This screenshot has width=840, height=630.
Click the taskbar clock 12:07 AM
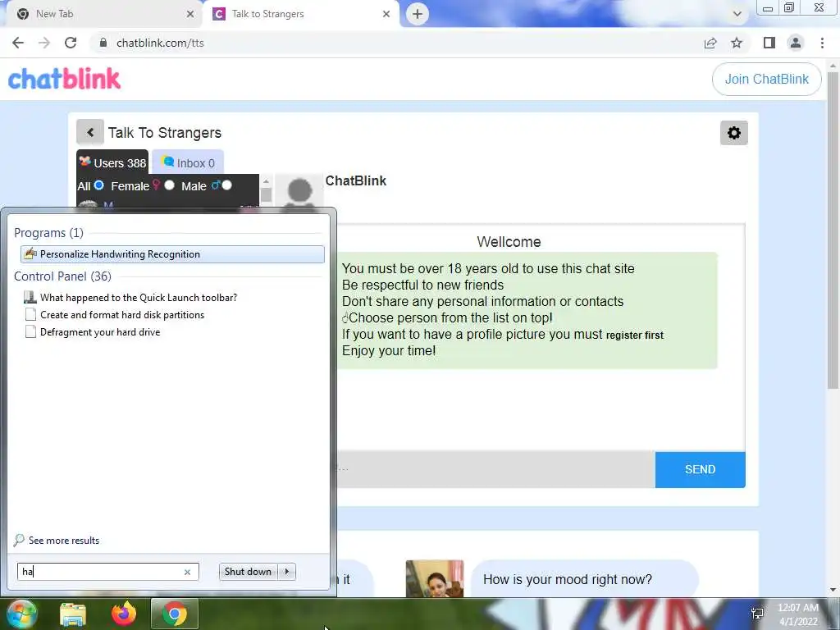797,608
